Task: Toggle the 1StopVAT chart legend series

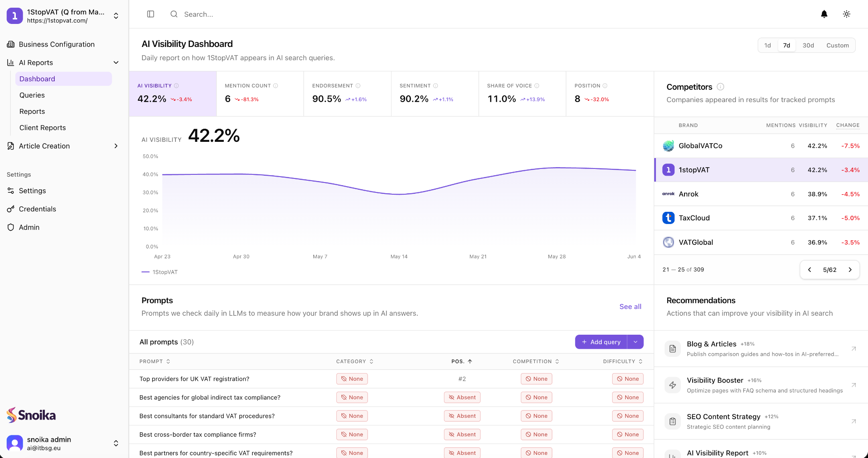Action: [x=160, y=272]
